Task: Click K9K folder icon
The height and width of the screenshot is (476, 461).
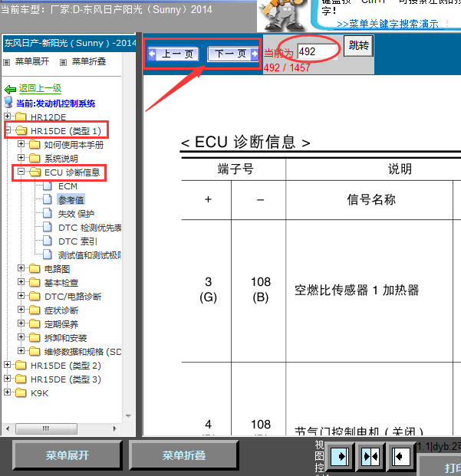Action: 21,392
